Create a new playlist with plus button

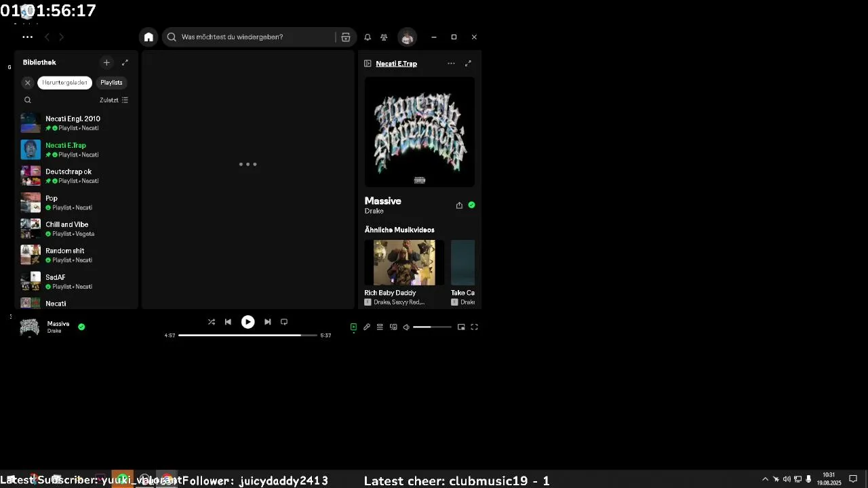click(x=106, y=62)
